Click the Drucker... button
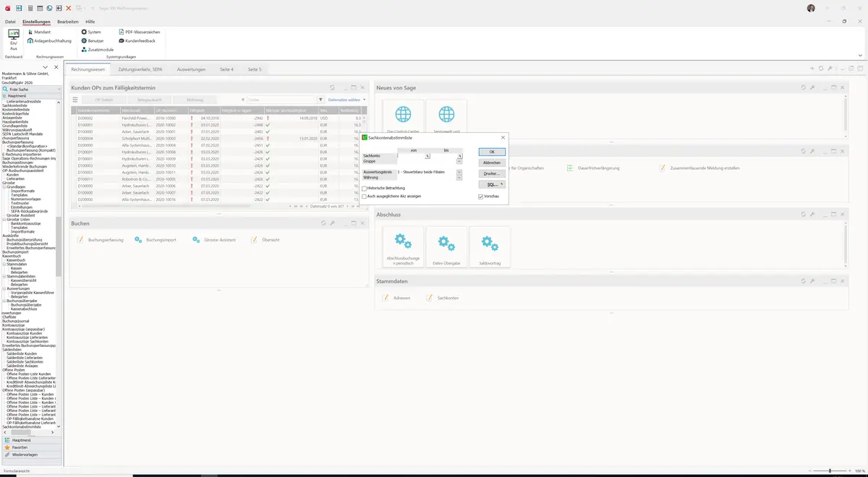This screenshot has height=477, width=868. (x=491, y=173)
